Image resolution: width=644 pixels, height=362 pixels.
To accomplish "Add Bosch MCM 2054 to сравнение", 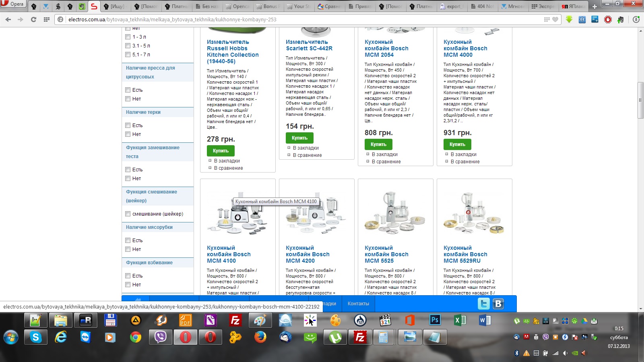I will pos(386,162).
